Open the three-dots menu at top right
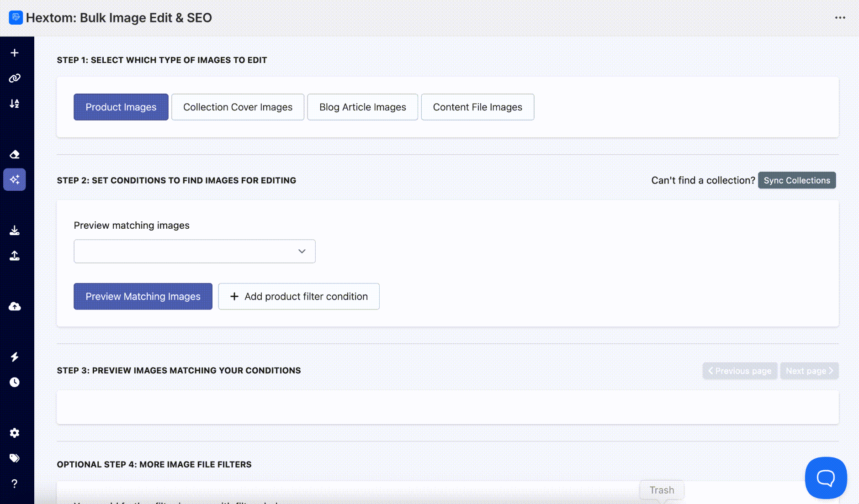Viewport: 859px width, 504px height. click(x=840, y=18)
